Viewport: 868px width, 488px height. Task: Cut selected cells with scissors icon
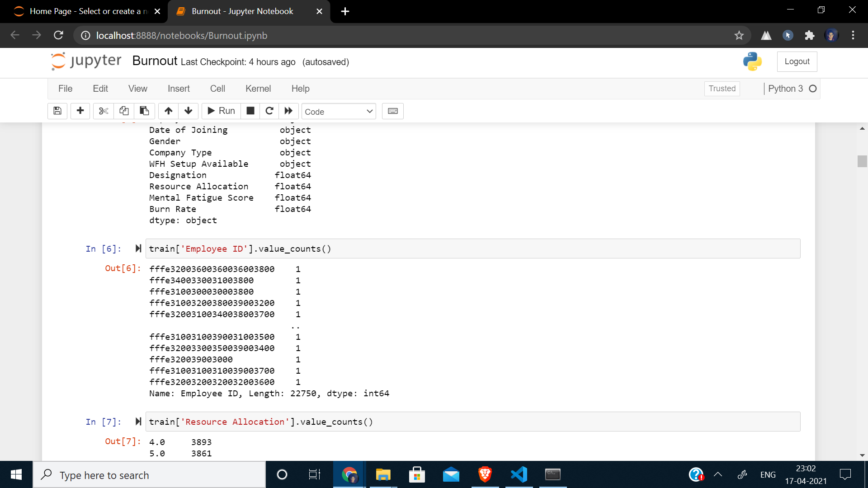(x=104, y=111)
